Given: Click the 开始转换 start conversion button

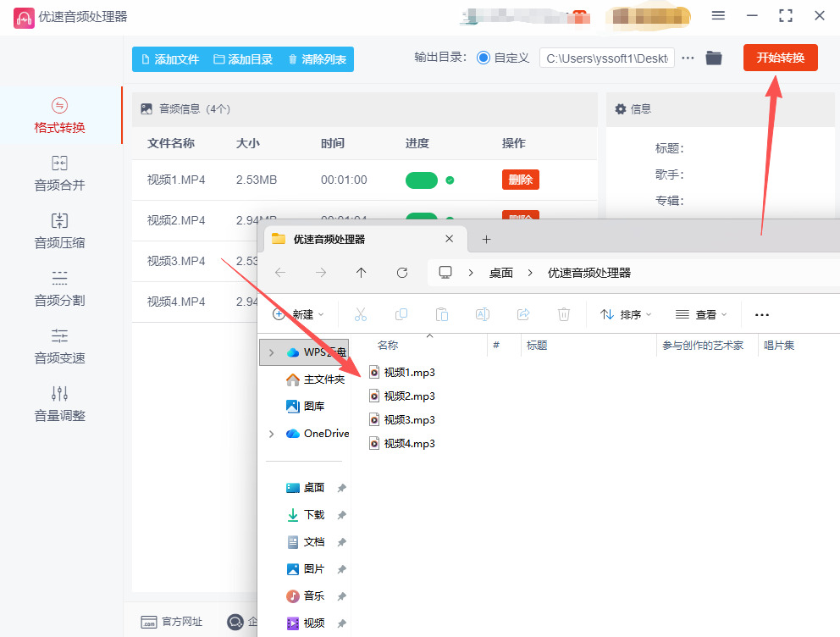Looking at the screenshot, I should point(780,58).
